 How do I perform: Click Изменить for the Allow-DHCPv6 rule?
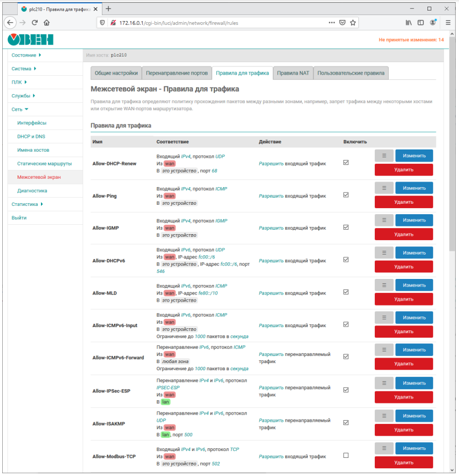[x=414, y=253]
